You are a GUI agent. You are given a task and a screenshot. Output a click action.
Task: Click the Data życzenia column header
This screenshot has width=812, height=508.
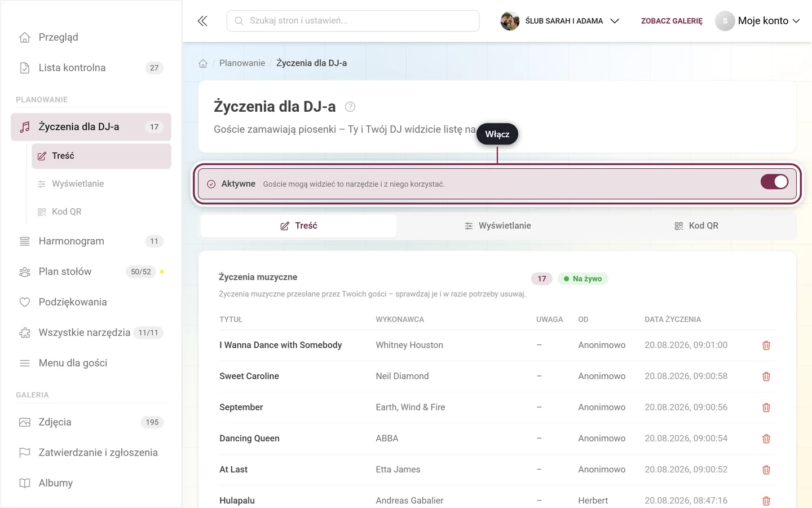pos(673,319)
